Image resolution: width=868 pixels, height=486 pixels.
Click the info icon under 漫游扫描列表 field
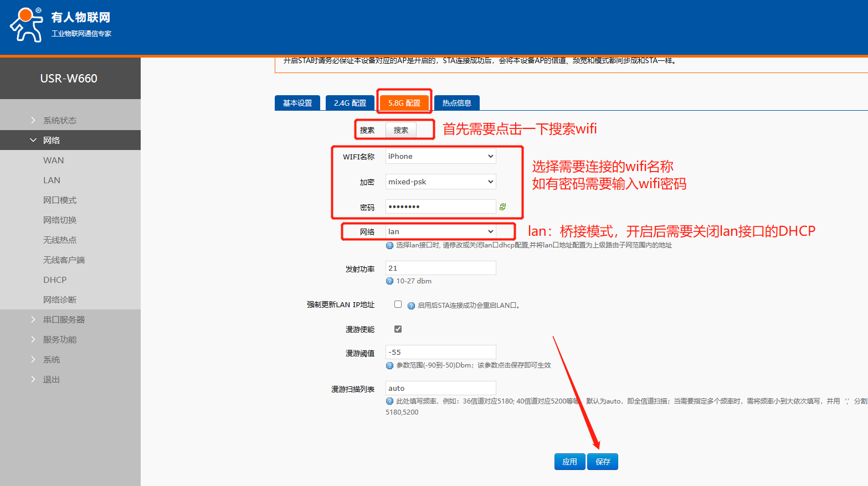click(x=389, y=401)
